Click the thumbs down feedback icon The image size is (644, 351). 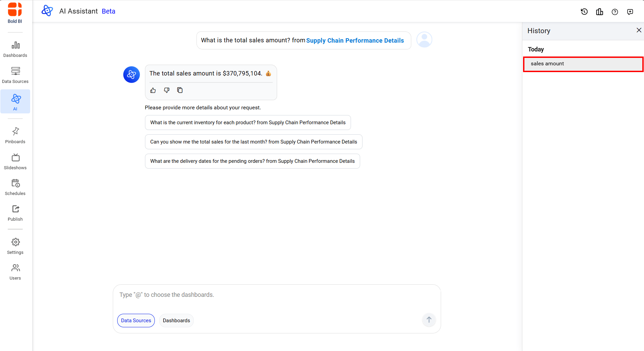click(x=167, y=90)
